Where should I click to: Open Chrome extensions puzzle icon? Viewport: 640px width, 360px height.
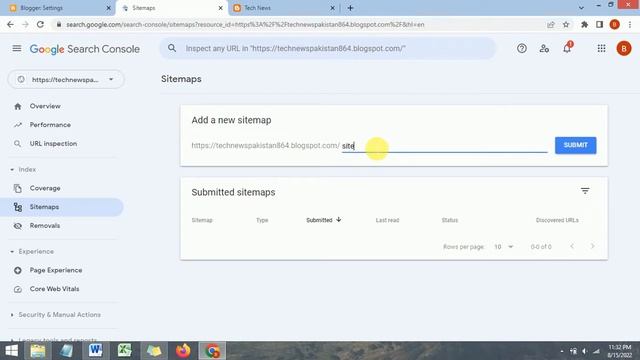tap(584, 24)
